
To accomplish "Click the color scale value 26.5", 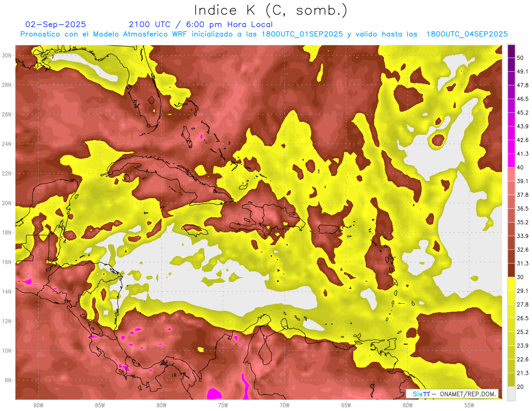I will click(x=522, y=318).
